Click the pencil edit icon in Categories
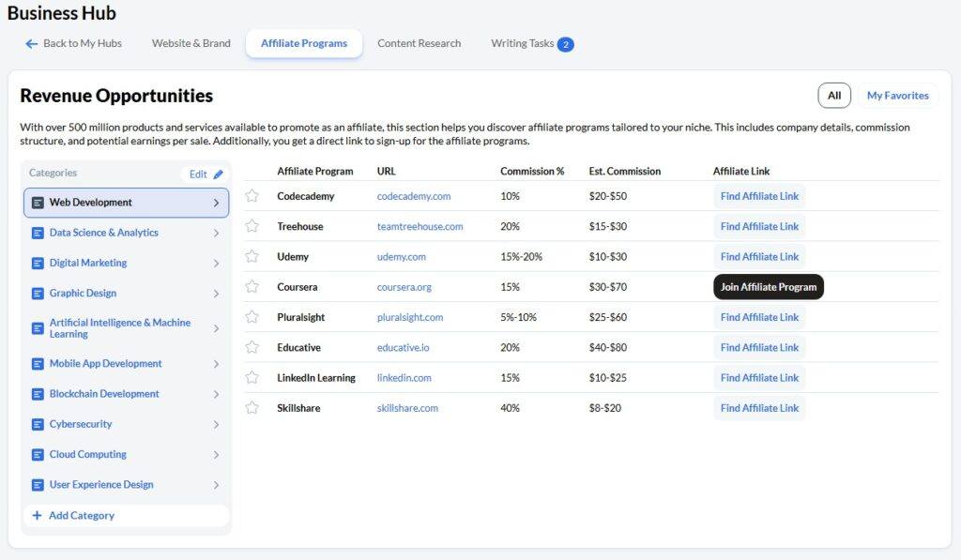 pos(219,174)
